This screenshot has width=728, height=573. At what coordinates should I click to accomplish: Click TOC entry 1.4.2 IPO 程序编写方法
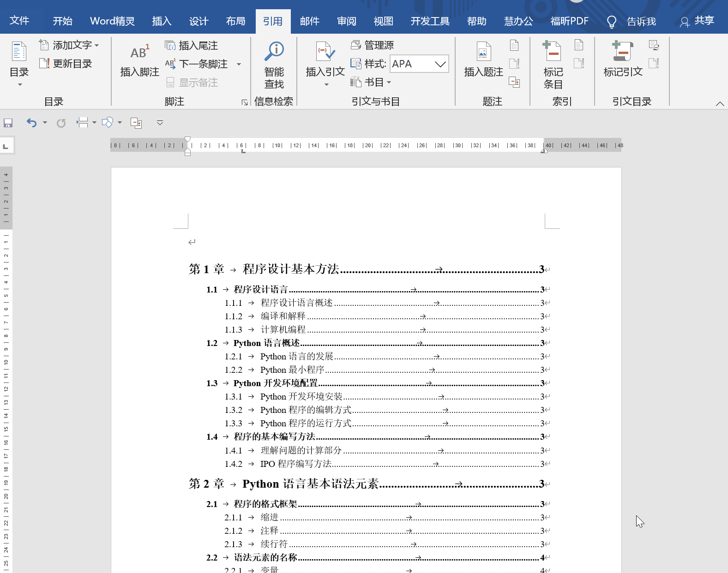[x=385, y=464]
